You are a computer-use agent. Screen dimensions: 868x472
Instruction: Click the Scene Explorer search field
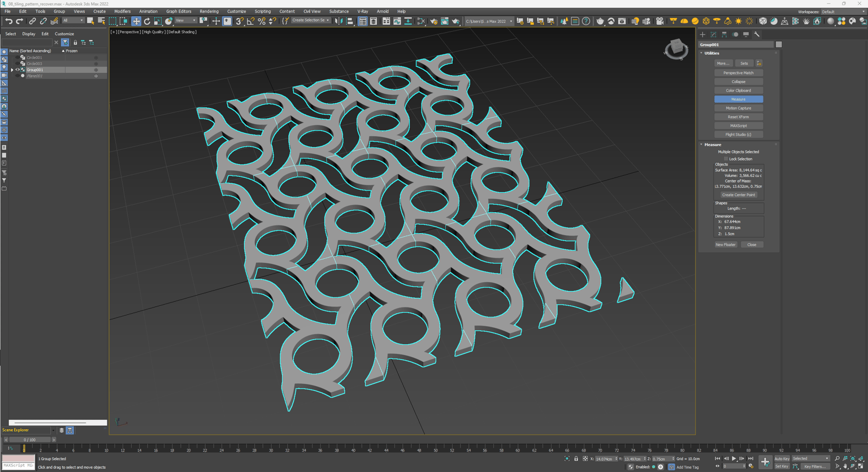pos(28,42)
